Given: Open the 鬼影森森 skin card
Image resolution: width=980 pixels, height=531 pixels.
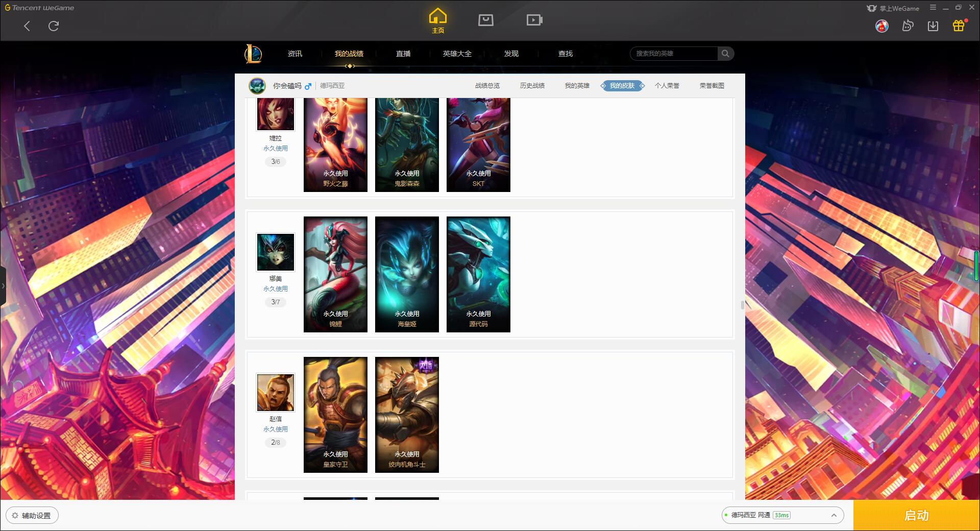Looking at the screenshot, I should click(x=407, y=145).
